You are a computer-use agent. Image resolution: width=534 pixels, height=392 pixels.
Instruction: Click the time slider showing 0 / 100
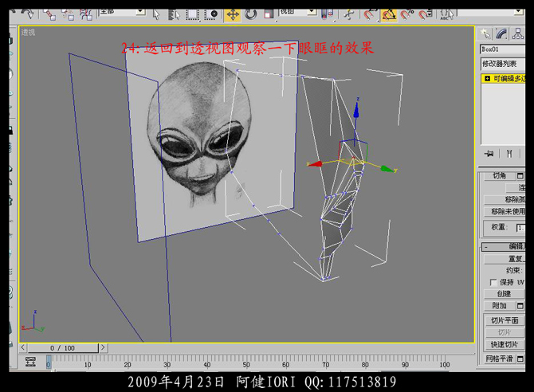pyautogui.click(x=63, y=348)
